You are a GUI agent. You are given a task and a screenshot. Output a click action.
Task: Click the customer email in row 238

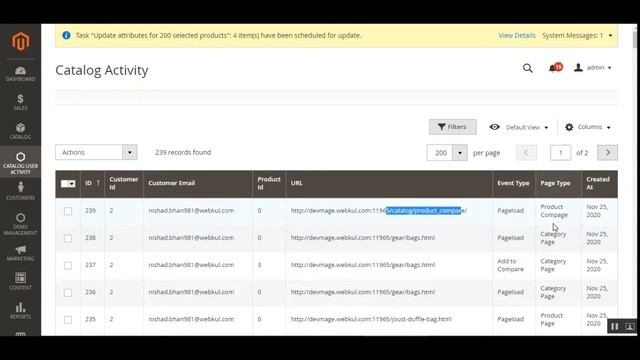pos(191,238)
